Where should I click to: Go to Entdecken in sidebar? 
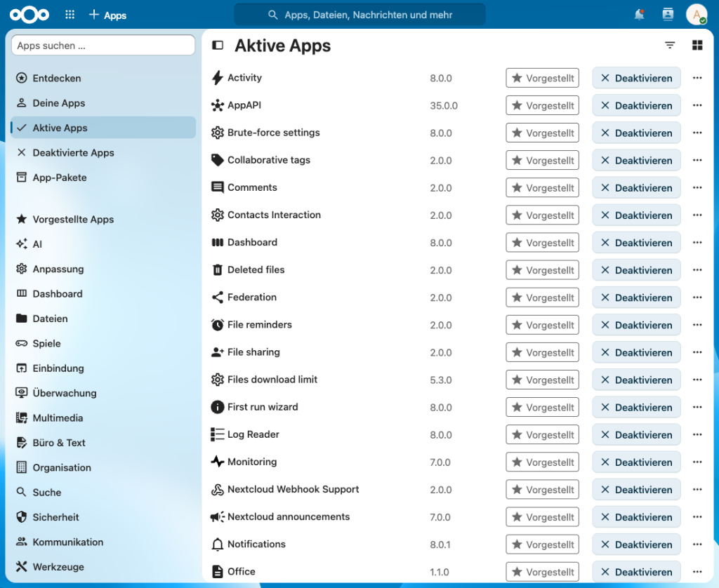pyautogui.click(x=103, y=78)
